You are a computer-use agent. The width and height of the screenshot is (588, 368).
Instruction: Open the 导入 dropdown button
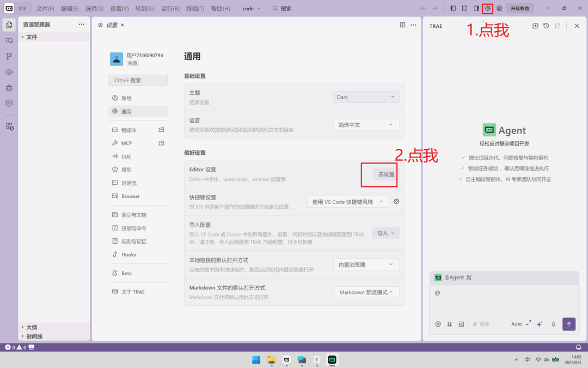click(x=385, y=233)
